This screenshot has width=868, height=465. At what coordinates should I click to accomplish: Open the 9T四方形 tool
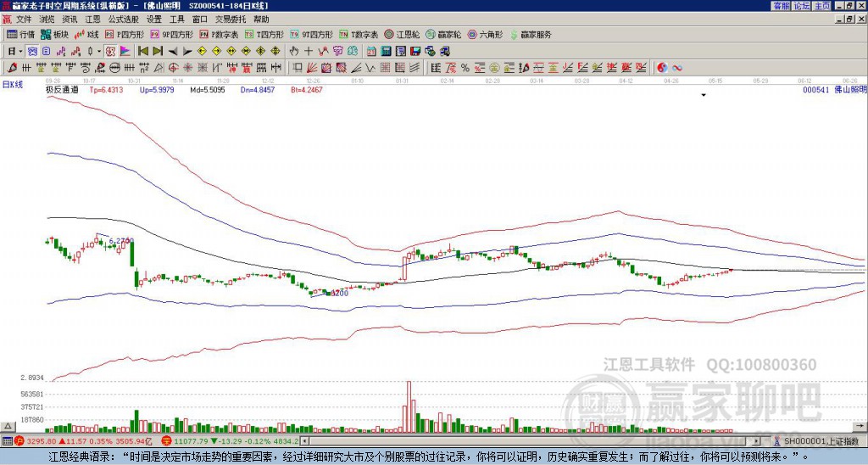(x=312, y=34)
